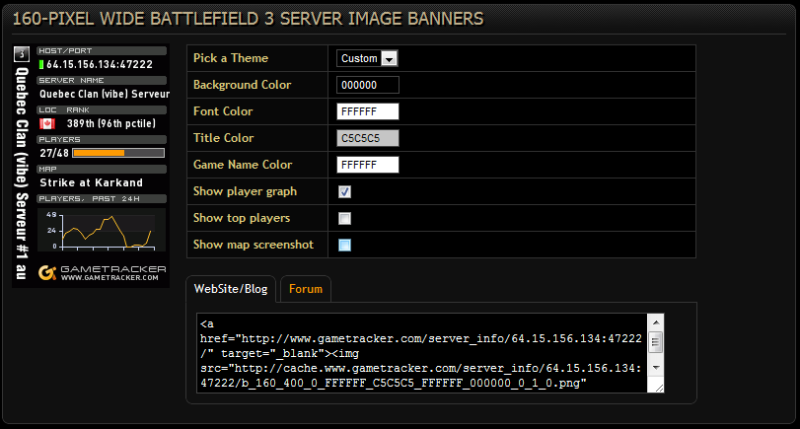The image size is (800, 429).
Task: Click the host address 64.15.156.134:47222
Action: (99, 64)
